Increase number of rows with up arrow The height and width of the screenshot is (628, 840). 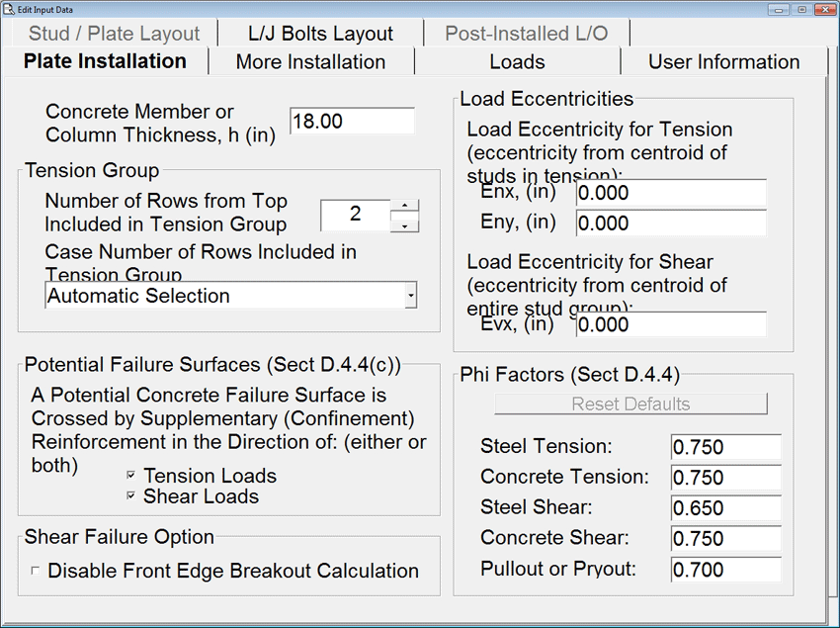(x=404, y=206)
